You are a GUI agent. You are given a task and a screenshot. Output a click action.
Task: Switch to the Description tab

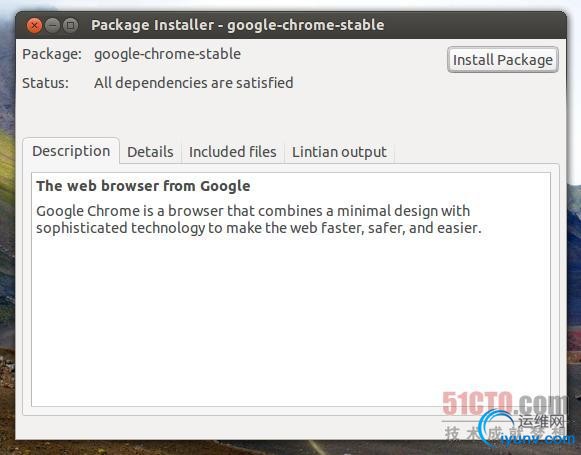(x=71, y=151)
